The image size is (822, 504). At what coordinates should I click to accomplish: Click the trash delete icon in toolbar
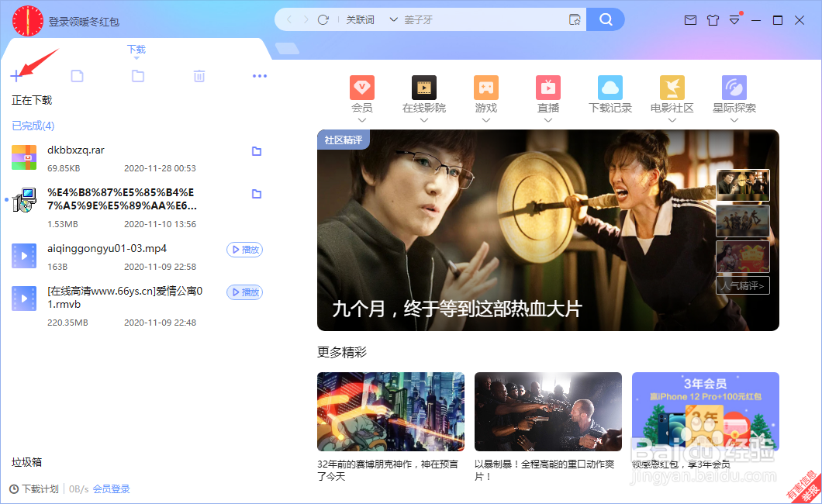tap(199, 76)
